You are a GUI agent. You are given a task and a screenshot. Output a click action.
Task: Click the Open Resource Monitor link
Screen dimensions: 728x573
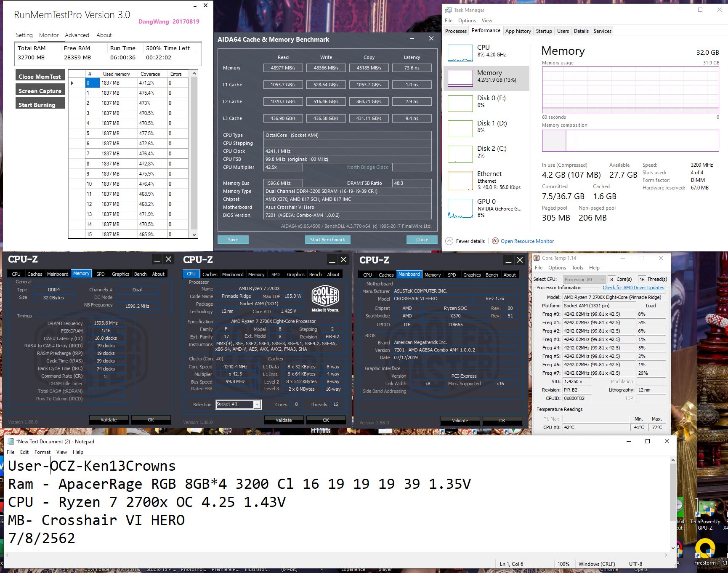tap(527, 241)
